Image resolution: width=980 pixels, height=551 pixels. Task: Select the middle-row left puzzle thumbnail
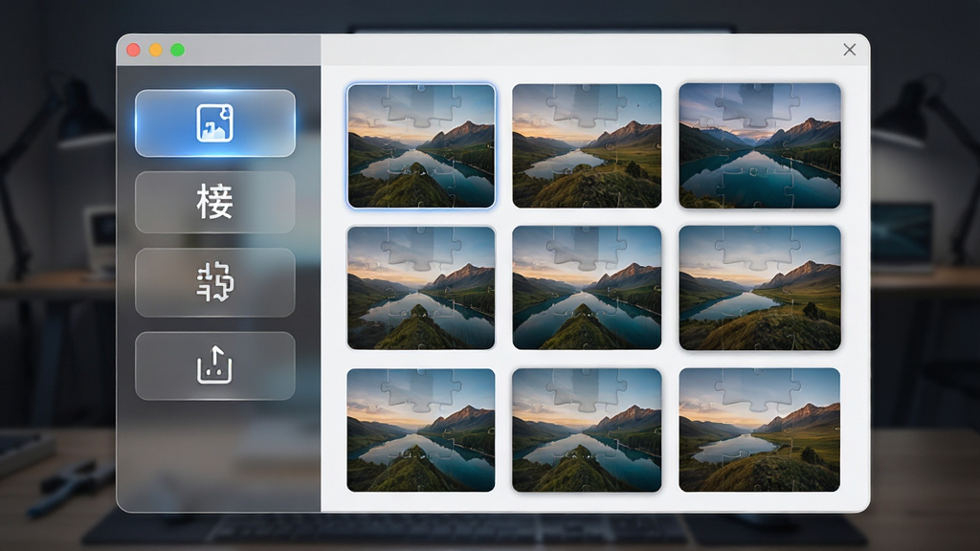(421, 287)
